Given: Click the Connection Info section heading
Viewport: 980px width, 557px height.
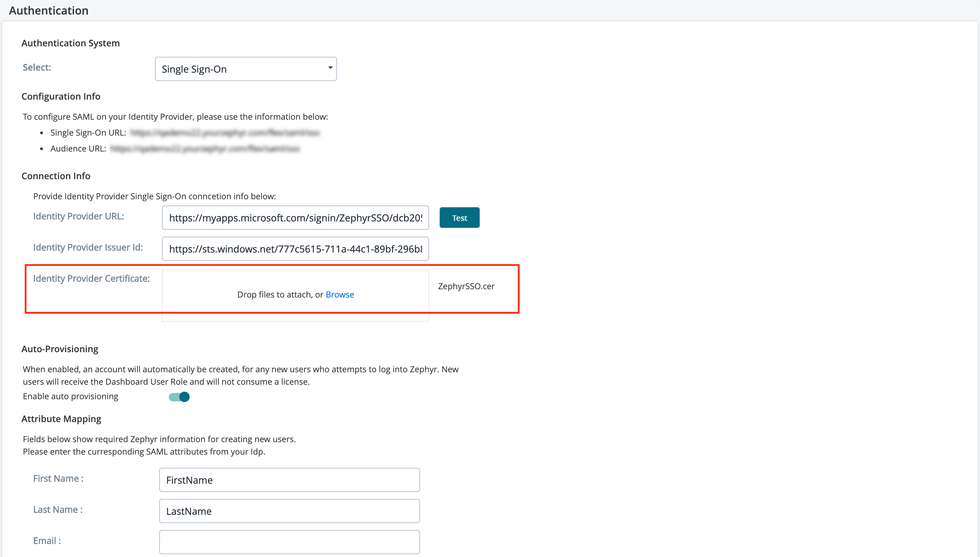Looking at the screenshot, I should (x=56, y=176).
